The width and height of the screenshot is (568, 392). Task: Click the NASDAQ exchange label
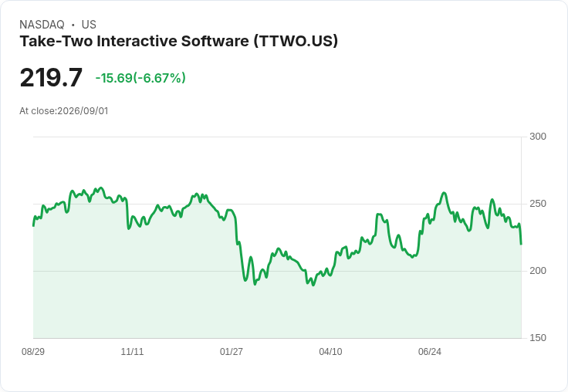pos(42,25)
